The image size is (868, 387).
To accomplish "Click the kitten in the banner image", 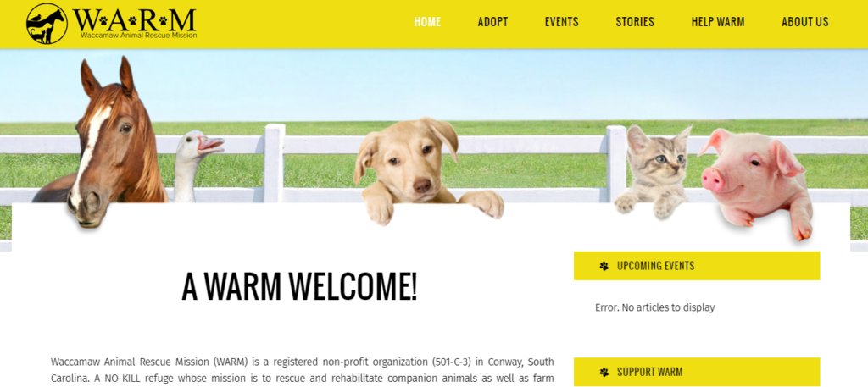I will (x=655, y=171).
